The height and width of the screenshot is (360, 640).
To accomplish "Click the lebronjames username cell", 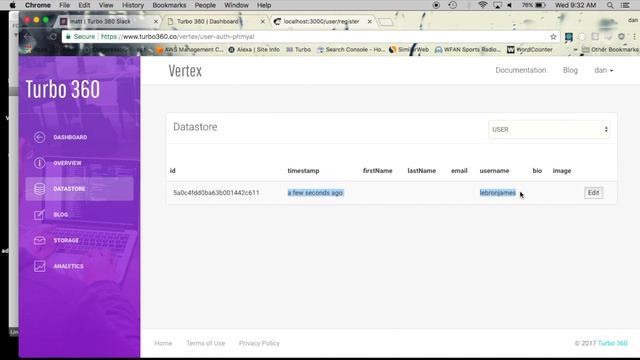I will pyautogui.click(x=498, y=193).
